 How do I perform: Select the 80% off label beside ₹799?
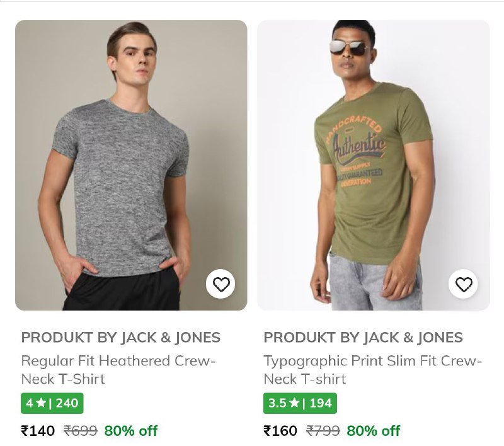373,431
